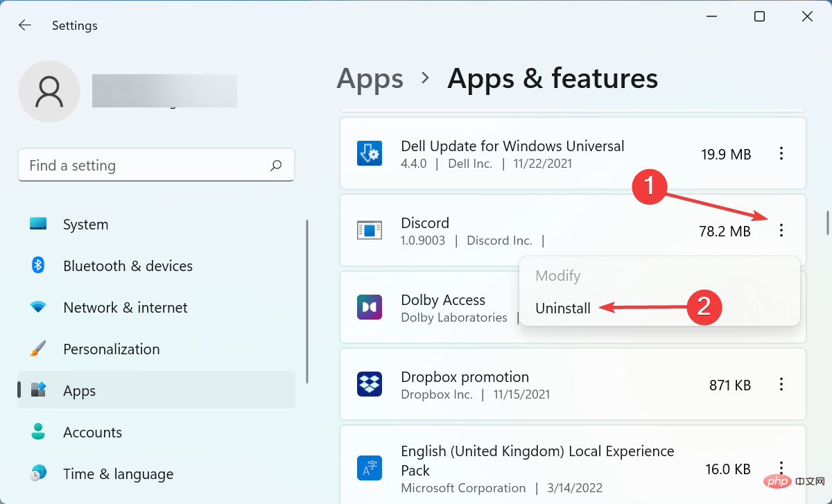Click the Discord app icon

370,230
